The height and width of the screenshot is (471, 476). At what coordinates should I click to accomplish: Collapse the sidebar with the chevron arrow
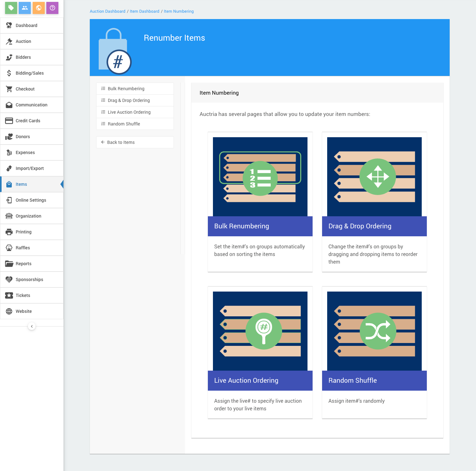tap(32, 326)
